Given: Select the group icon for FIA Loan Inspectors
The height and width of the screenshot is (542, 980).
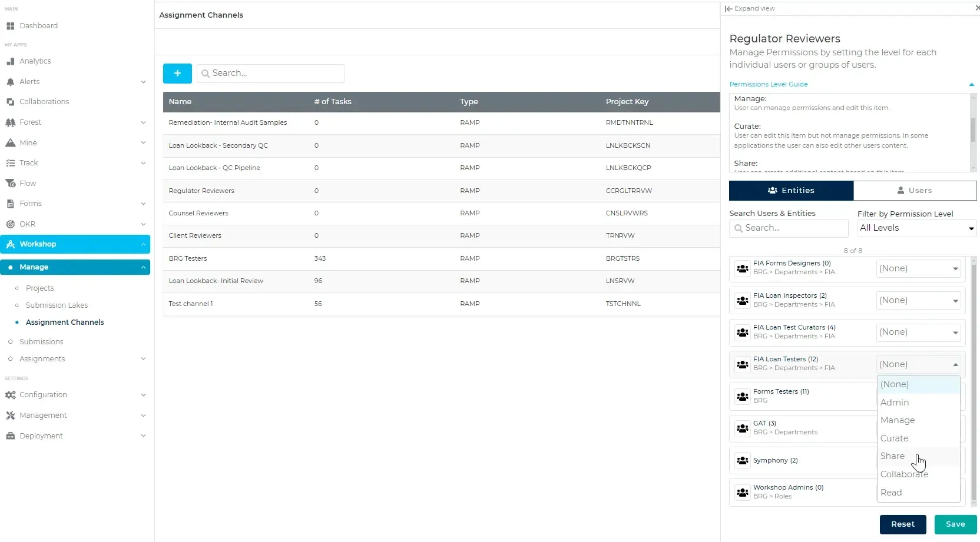Looking at the screenshot, I should coord(743,301).
